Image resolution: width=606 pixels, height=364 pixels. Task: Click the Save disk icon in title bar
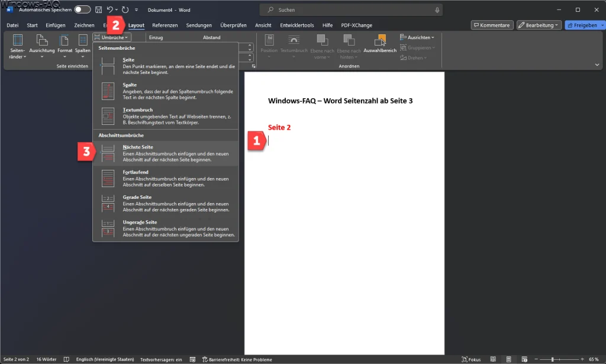pyautogui.click(x=99, y=9)
